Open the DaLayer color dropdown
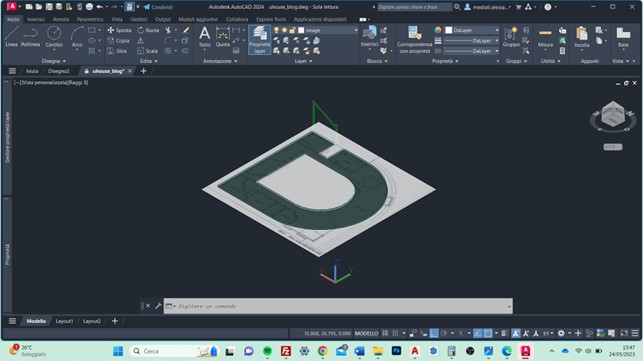 [472, 30]
